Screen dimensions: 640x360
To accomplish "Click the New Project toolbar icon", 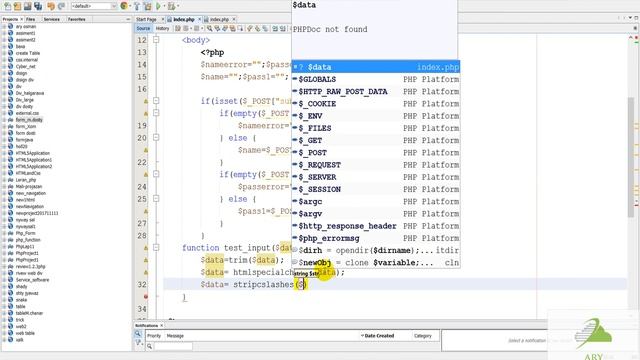I will (18, 6).
